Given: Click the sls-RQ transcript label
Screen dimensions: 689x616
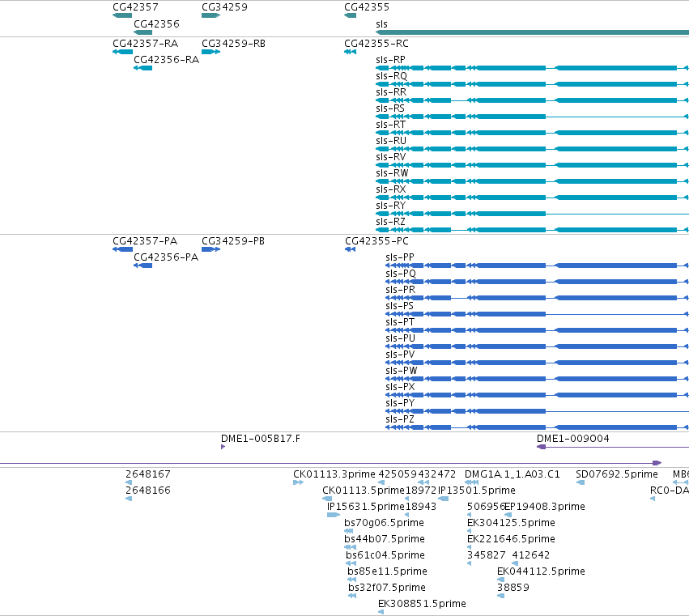Looking at the screenshot, I should pos(391,76).
